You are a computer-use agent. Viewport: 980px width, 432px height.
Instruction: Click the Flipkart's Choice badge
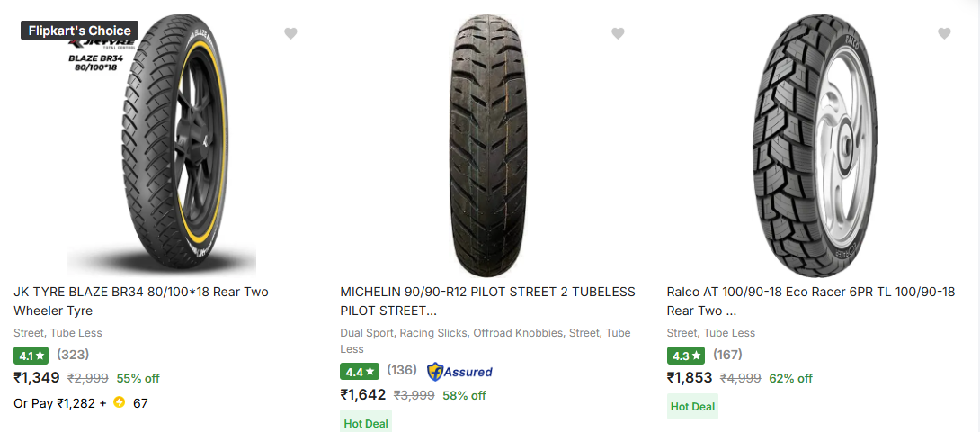tap(80, 31)
